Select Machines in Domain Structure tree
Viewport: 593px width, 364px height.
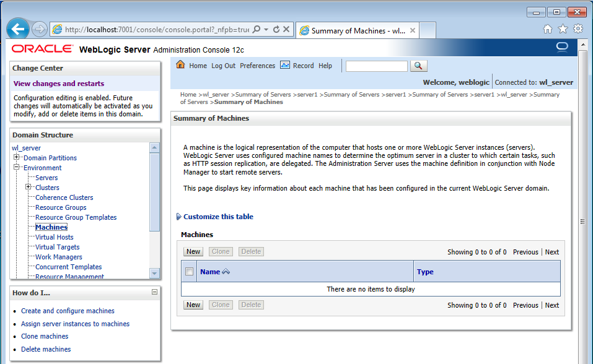pyautogui.click(x=51, y=227)
